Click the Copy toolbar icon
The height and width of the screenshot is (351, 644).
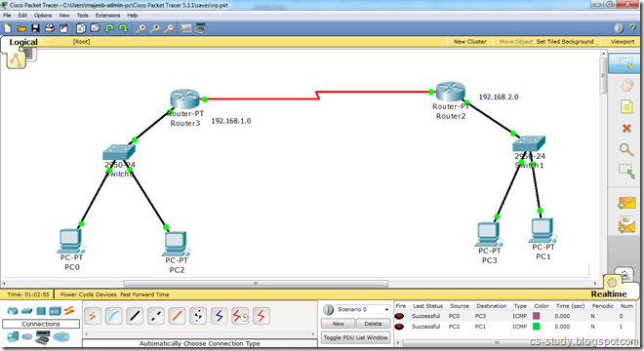81,28
